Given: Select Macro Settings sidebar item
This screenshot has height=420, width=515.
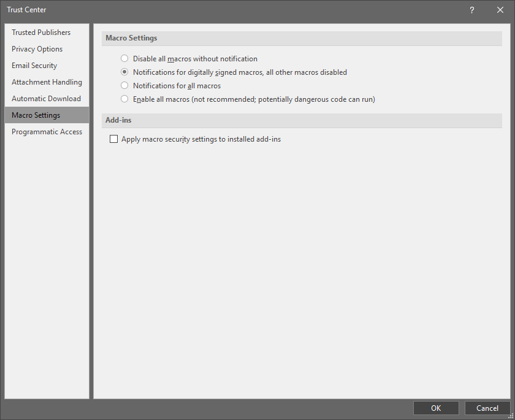Looking at the screenshot, I should click(x=47, y=115).
